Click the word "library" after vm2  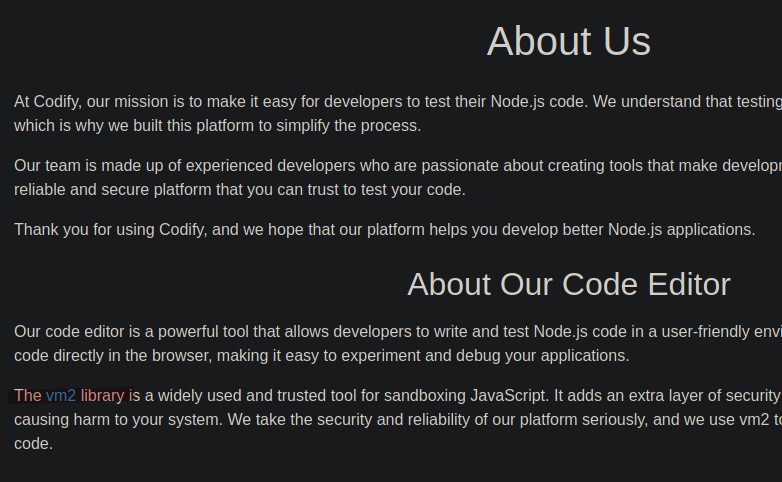102,396
